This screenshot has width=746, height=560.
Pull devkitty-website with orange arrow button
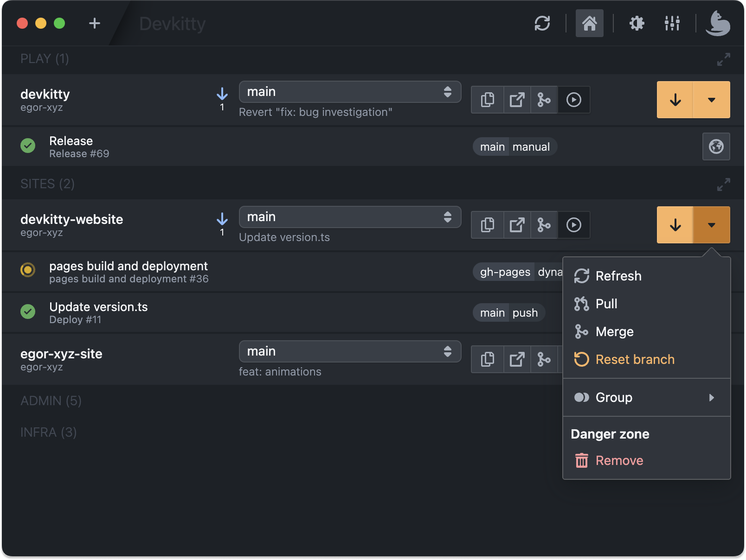(675, 225)
